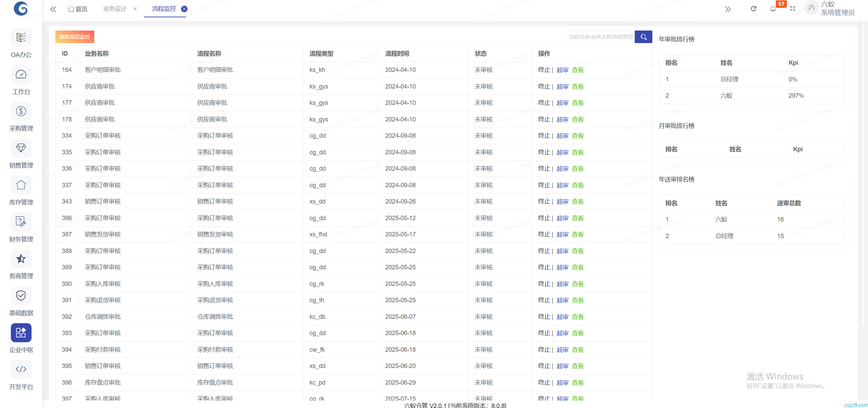Open 财务管理 sidebar icon
Image resolution: width=868 pixels, height=408 pixels.
pos(21,222)
